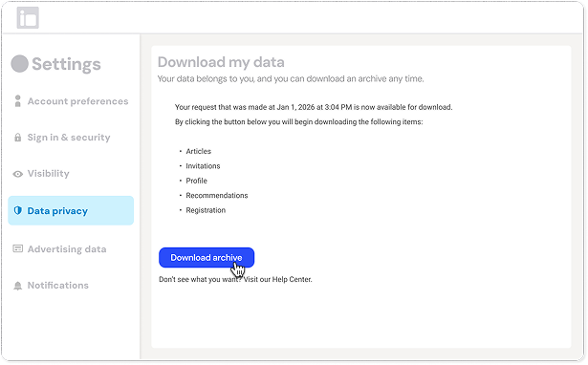
Task: Click the "Don't see what you want?" line
Action: (235, 280)
